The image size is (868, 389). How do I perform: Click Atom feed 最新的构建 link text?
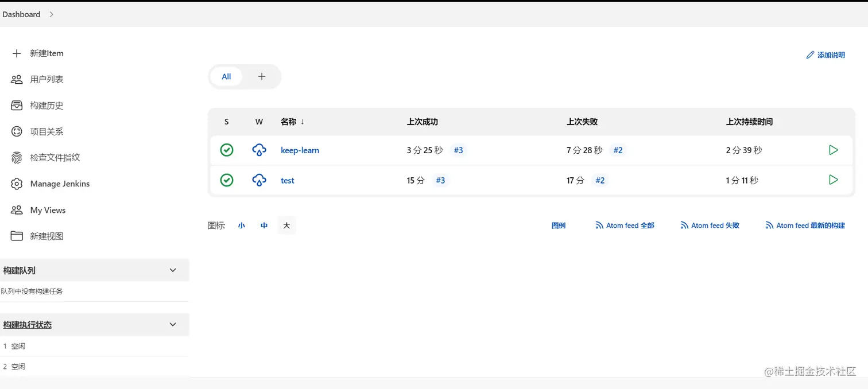(x=811, y=225)
